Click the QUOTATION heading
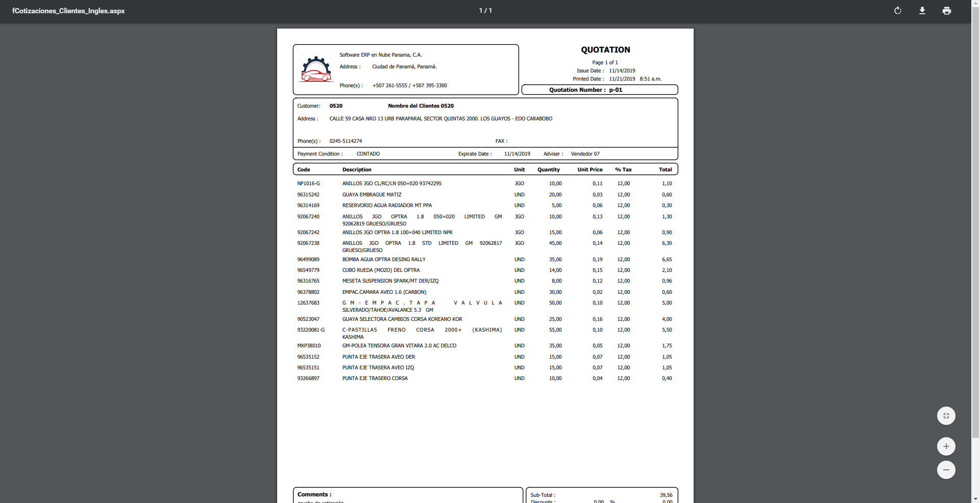Screen dimensions: 980x503 (605, 49)
